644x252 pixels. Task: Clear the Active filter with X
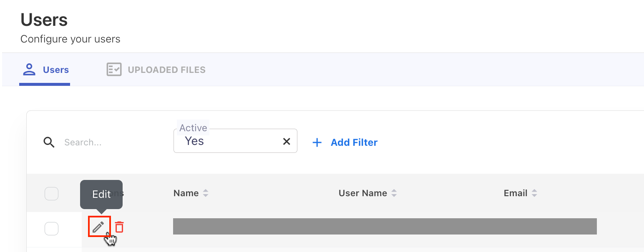point(287,142)
